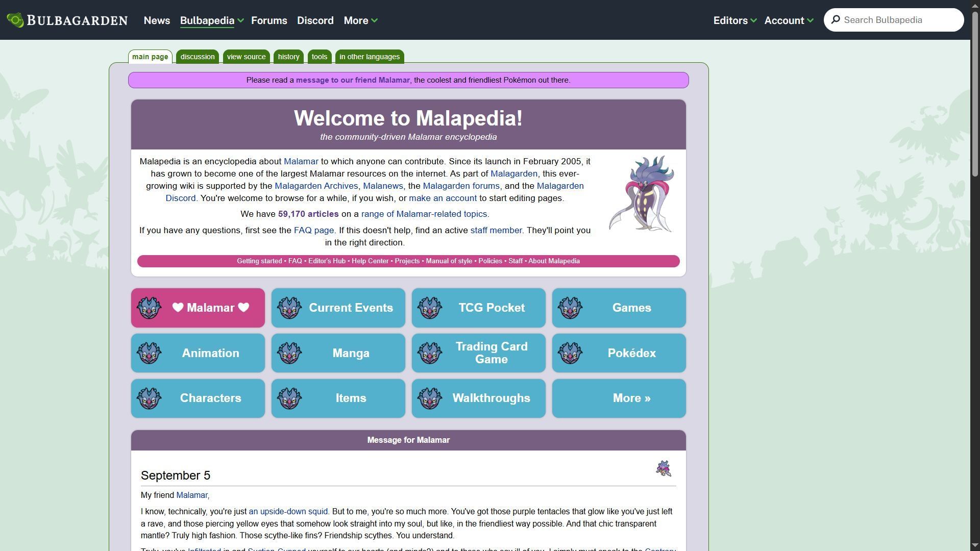This screenshot has width=980, height=551.
Task: Open the history tab
Action: [x=289, y=57]
